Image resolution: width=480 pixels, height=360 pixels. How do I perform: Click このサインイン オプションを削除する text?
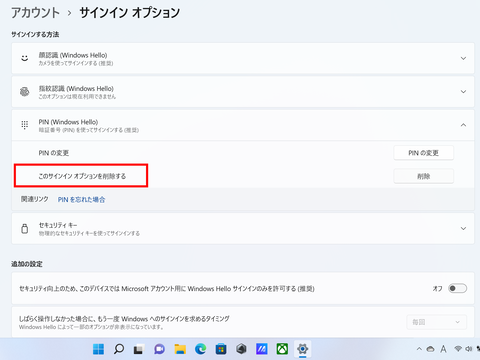pos(82,176)
